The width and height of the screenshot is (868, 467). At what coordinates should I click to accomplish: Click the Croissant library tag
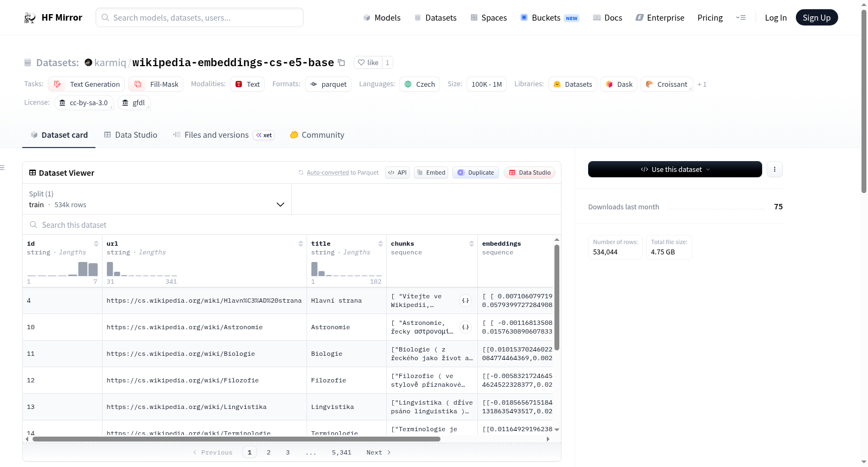coord(667,84)
